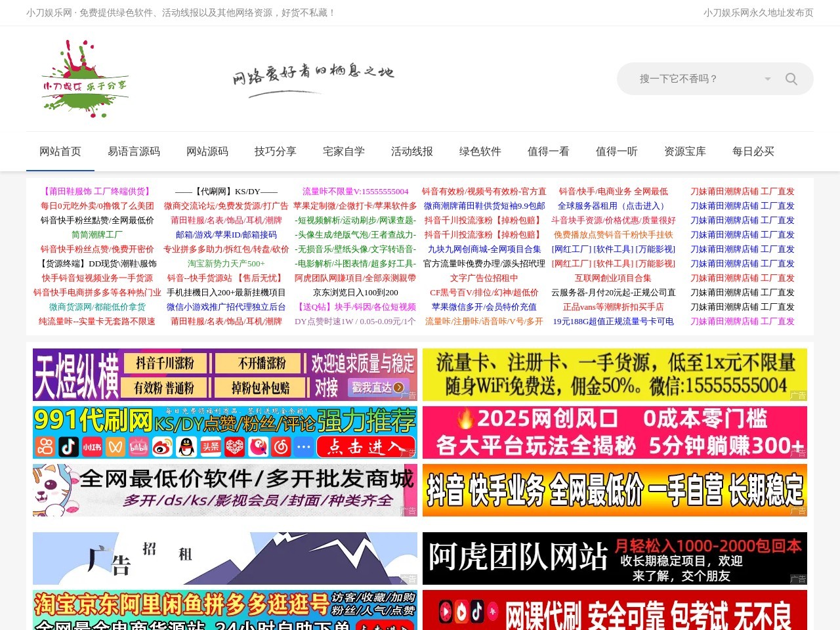
Task: Open link 全球服务器租用（点击进入）
Action: click(614, 206)
